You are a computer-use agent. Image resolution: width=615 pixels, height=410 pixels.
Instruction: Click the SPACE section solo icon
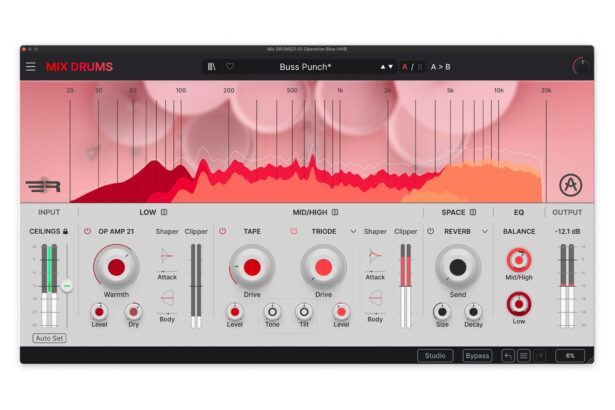pos(473,212)
